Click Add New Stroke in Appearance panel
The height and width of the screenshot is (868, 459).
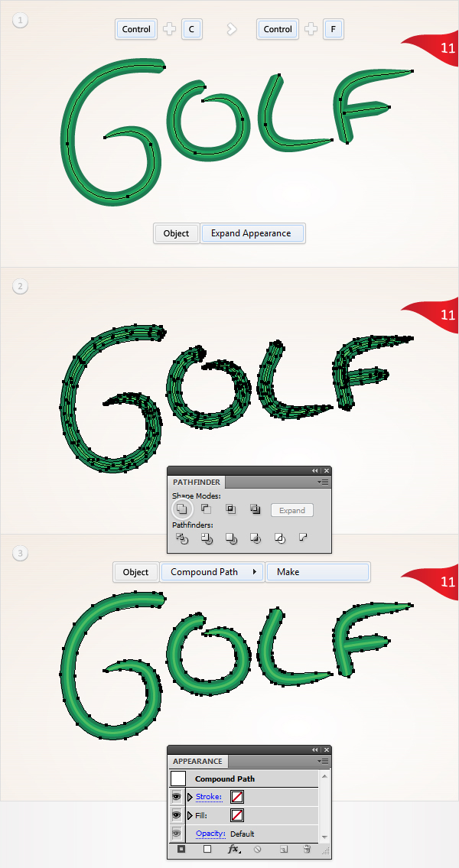181,849
